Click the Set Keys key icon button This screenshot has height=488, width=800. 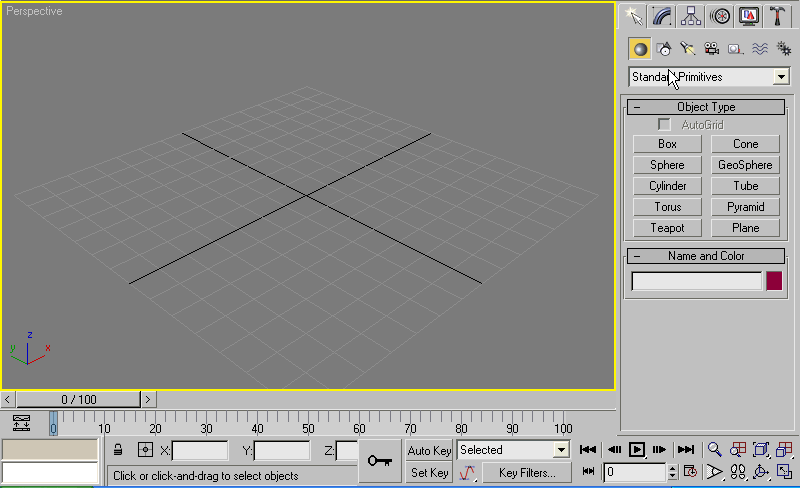point(380,461)
